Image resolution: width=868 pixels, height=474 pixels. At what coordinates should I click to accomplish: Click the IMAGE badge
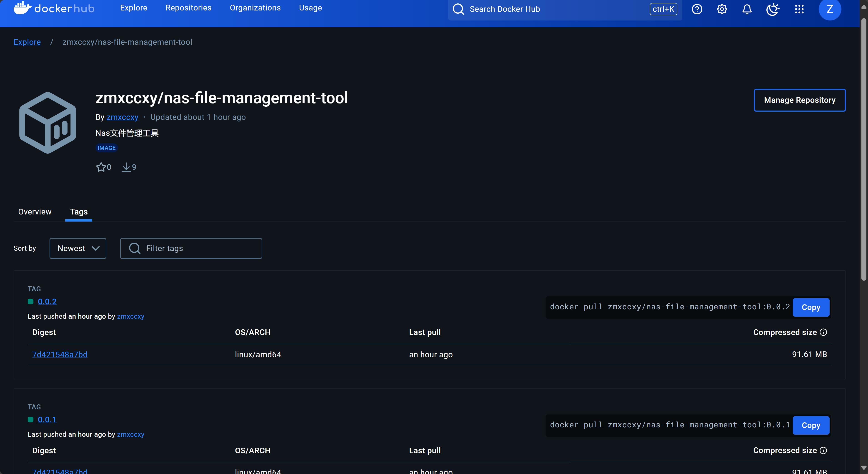(106, 148)
